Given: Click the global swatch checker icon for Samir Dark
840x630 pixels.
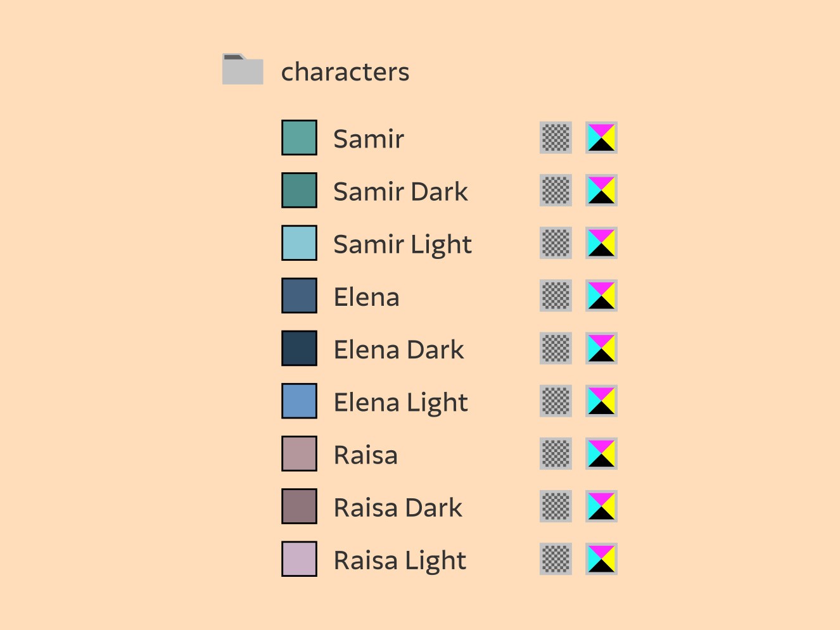Looking at the screenshot, I should (556, 191).
